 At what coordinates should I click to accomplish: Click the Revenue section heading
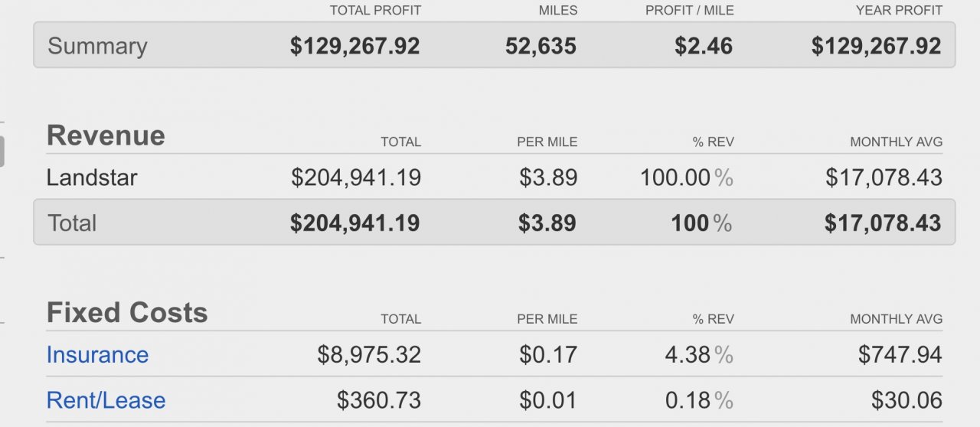(x=106, y=135)
